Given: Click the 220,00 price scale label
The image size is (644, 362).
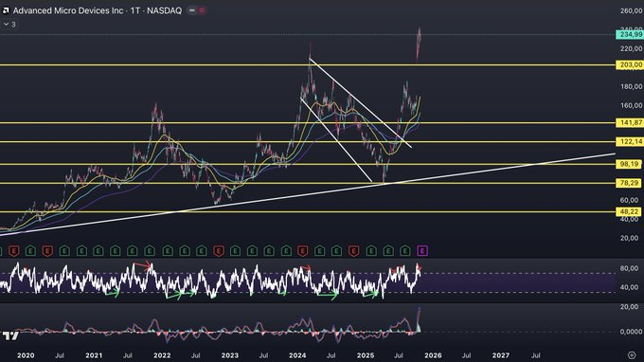Looking at the screenshot, I should click(x=632, y=49).
